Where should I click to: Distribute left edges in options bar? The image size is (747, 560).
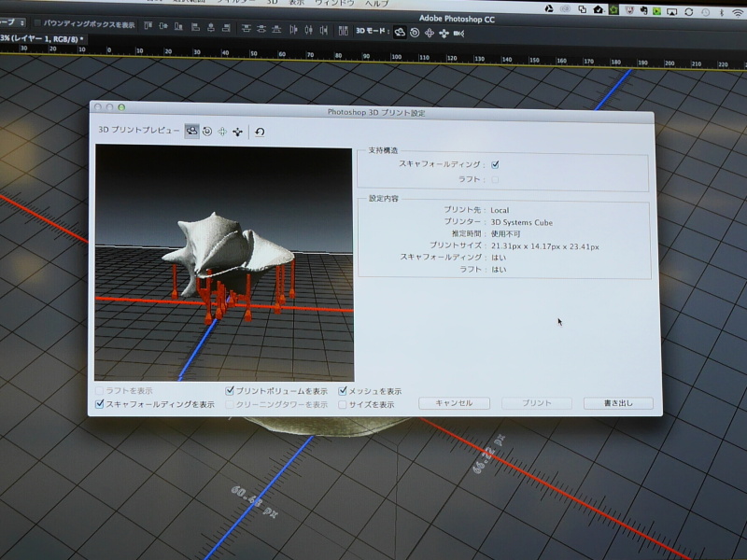[293, 30]
